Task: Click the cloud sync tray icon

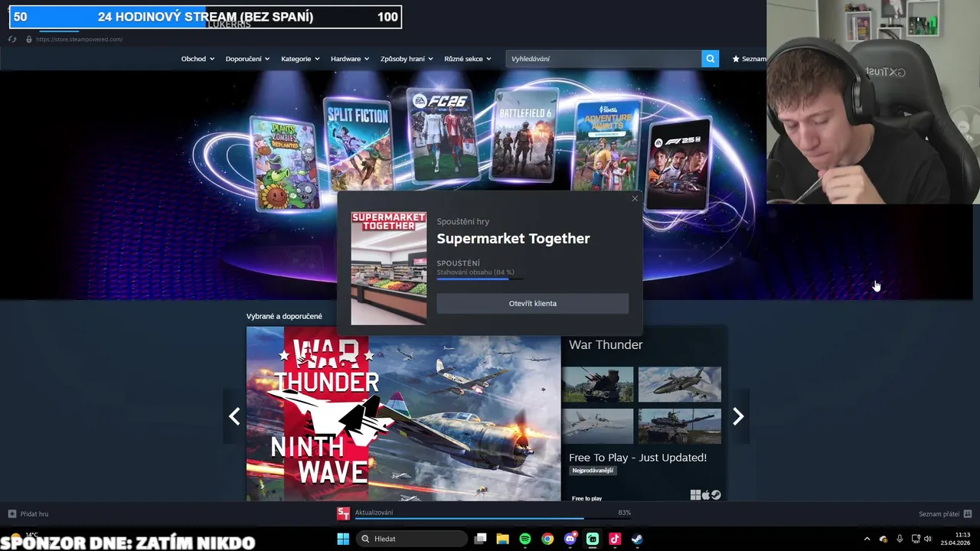Action: pyautogui.click(x=884, y=539)
